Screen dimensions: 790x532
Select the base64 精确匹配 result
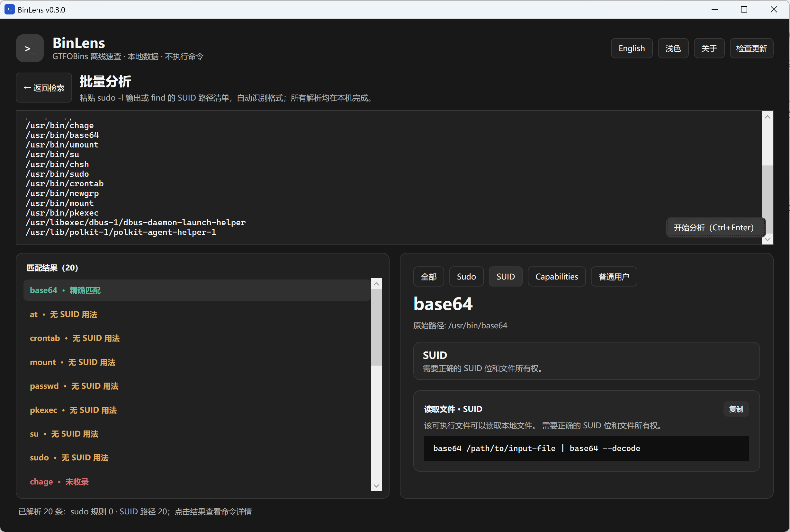(197, 290)
